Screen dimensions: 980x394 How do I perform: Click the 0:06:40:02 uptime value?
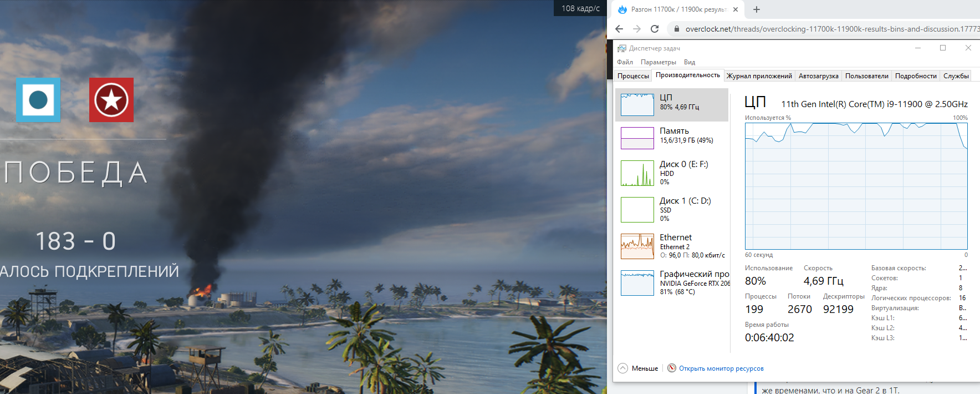point(769,337)
